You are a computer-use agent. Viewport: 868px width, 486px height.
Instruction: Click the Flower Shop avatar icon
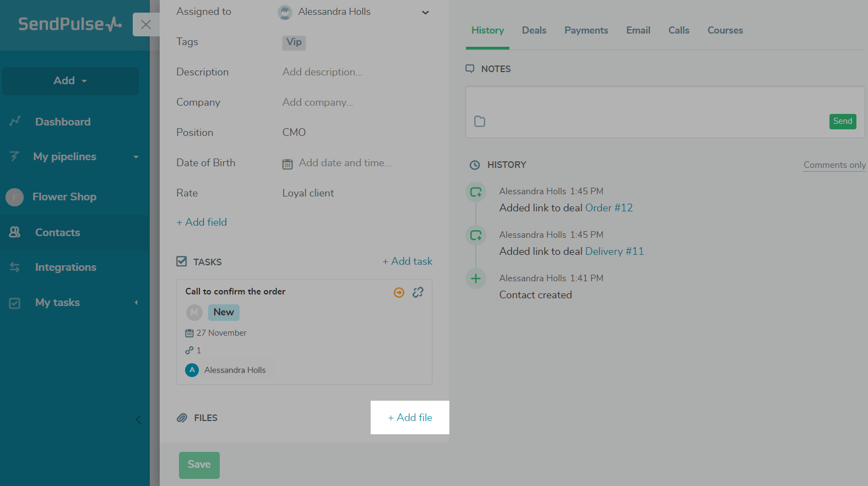(x=15, y=197)
